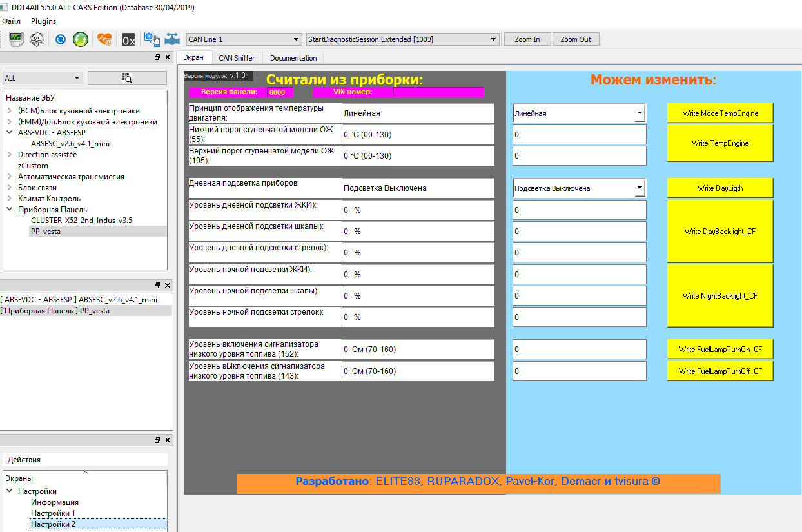Open the StartDiagnosticSession.Extended dropdown

pos(402,39)
